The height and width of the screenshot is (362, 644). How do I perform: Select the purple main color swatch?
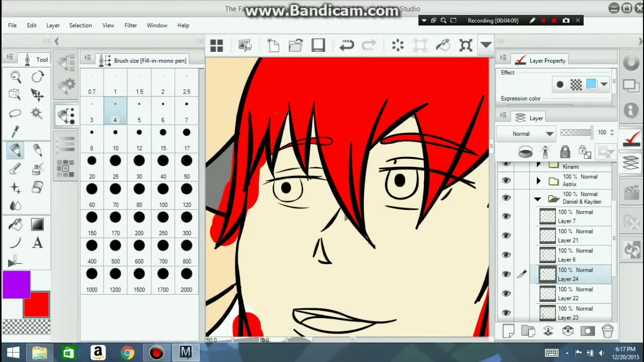(16, 285)
